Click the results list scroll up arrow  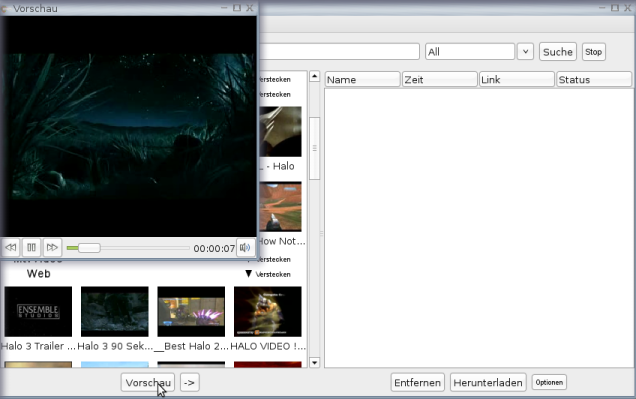314,76
